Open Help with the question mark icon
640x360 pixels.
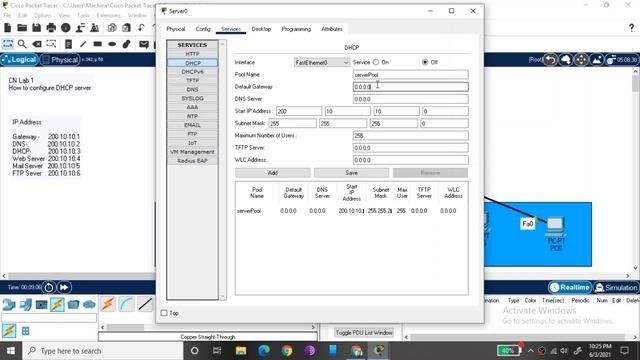click(631, 28)
